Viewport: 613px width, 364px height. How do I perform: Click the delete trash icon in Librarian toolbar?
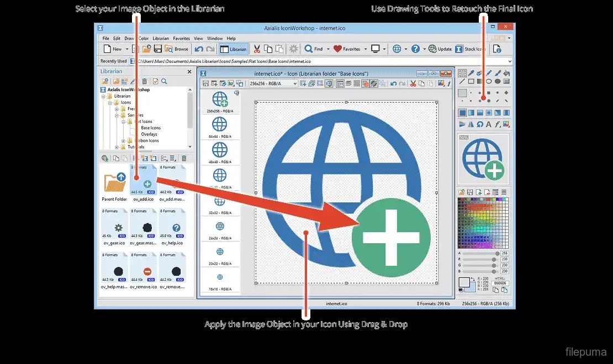click(x=145, y=82)
